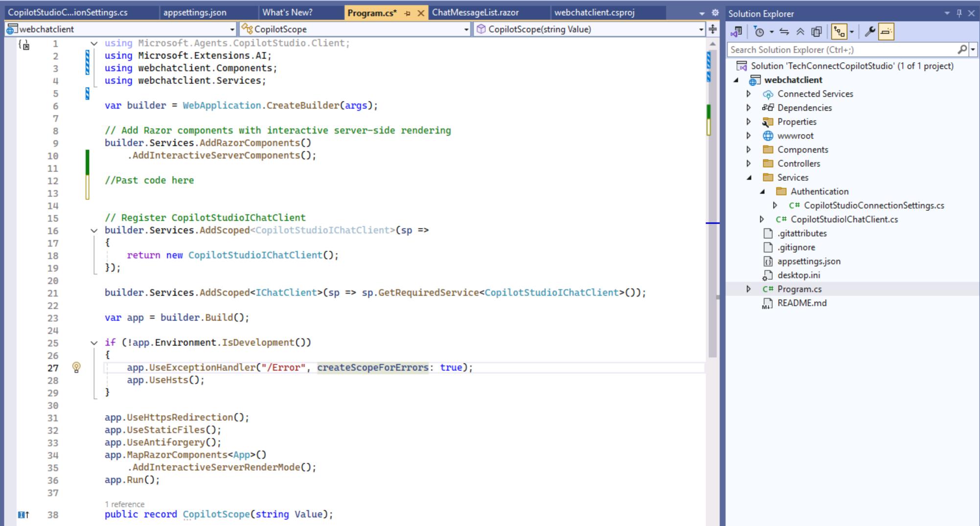
Task: Click the Show All Files icon
Action: click(x=816, y=32)
